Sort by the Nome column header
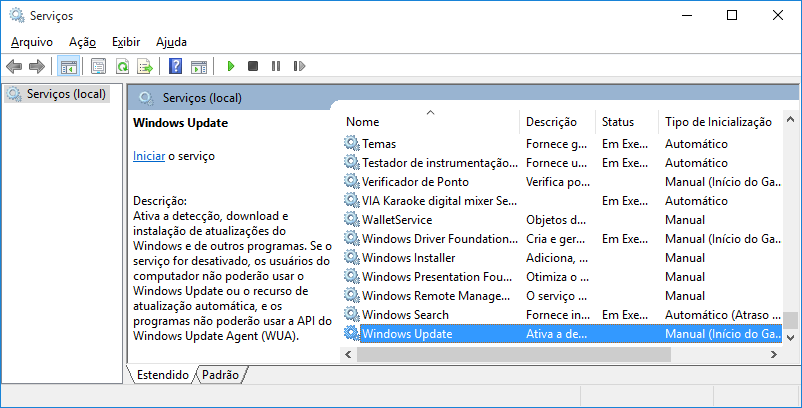 point(430,122)
